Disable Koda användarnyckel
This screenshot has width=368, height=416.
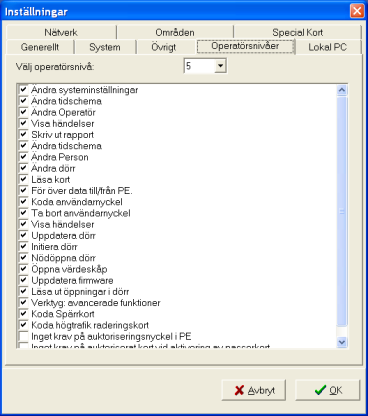23,202
